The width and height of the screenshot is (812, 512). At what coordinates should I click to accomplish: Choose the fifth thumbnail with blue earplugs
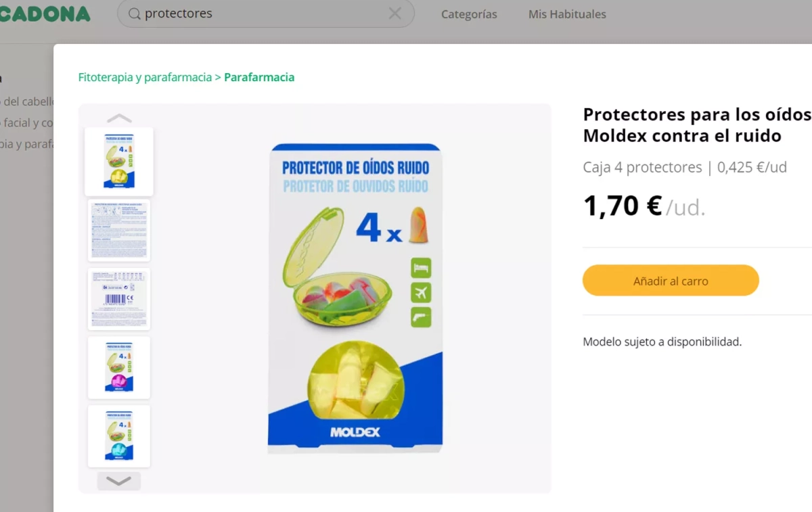[119, 436]
